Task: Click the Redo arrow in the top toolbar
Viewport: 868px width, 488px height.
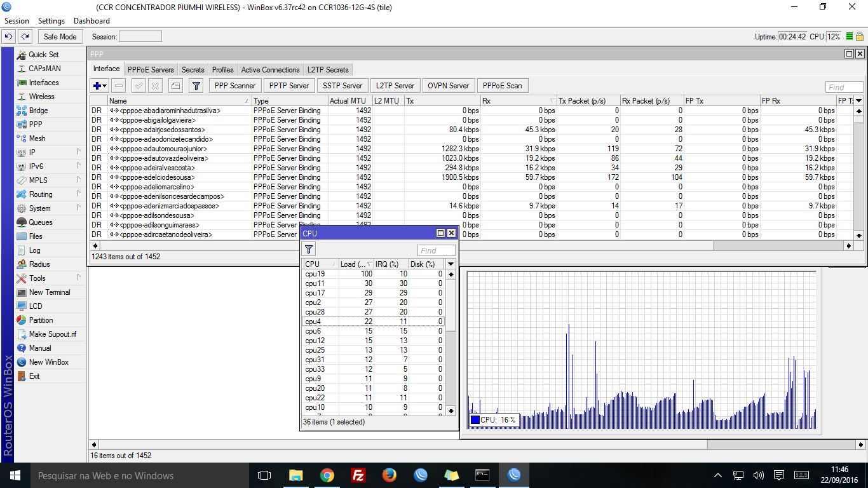Action: click(x=25, y=37)
